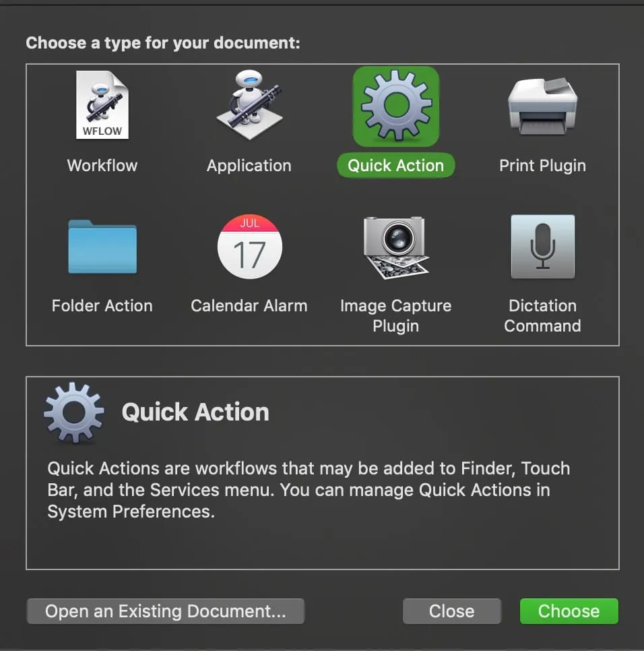
Task: Click the Image Capture Plugin label
Action: (395, 315)
